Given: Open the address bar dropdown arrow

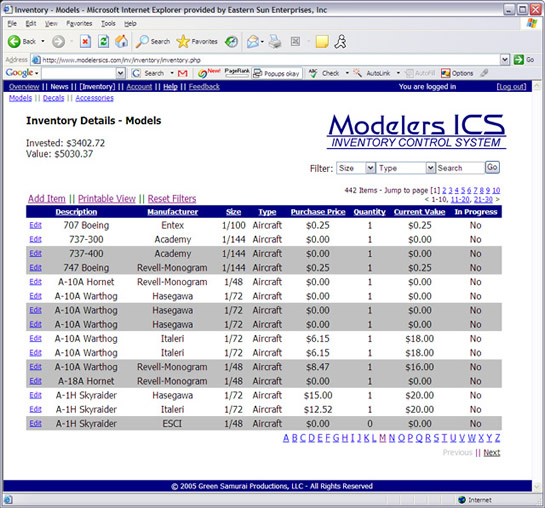Looking at the screenshot, I should 505,60.
